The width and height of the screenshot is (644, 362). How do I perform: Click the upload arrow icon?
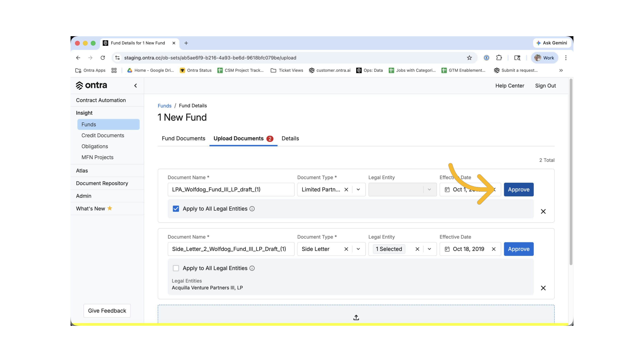[356, 317]
